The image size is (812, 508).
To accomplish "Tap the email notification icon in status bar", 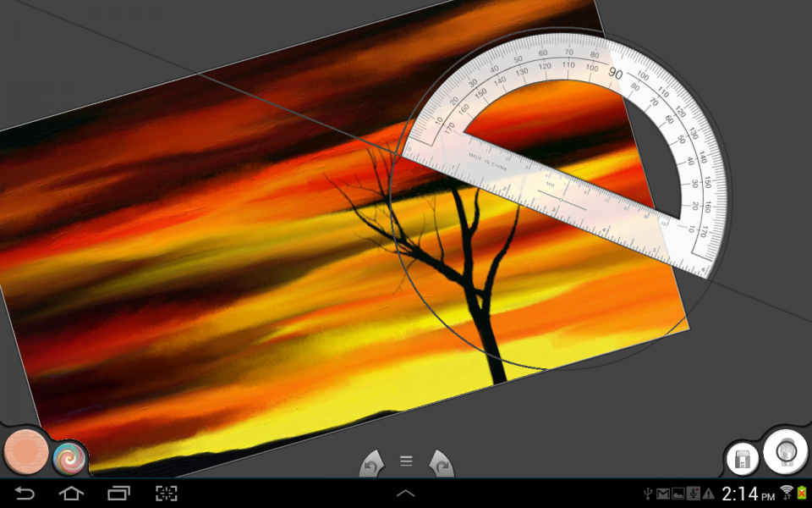I will [662, 493].
